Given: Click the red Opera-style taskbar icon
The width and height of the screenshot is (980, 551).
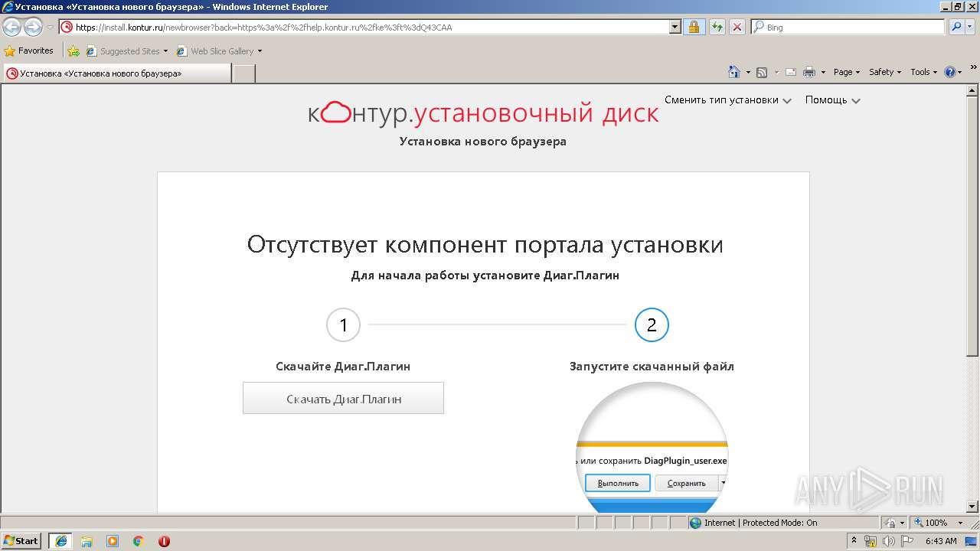Looking at the screenshot, I should tap(164, 541).
